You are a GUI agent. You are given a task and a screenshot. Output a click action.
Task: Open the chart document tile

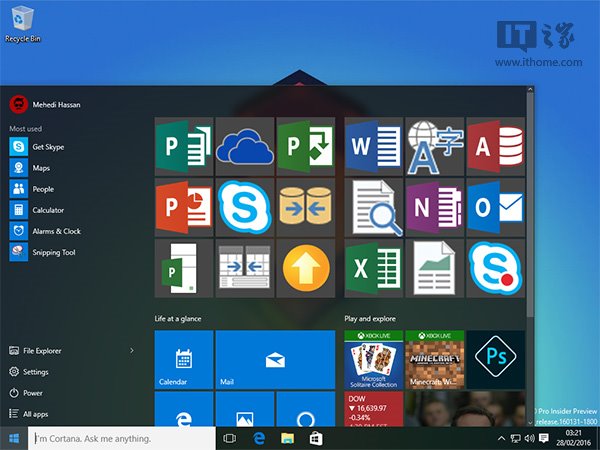[434, 268]
